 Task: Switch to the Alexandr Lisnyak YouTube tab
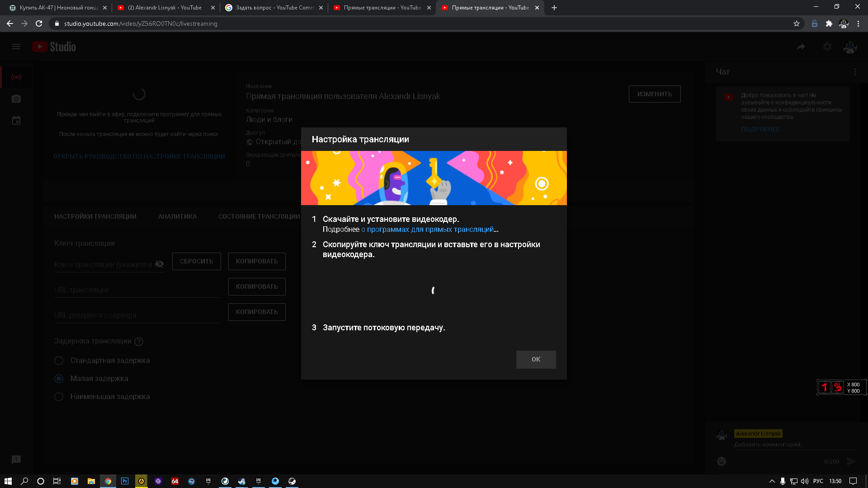coord(165,8)
